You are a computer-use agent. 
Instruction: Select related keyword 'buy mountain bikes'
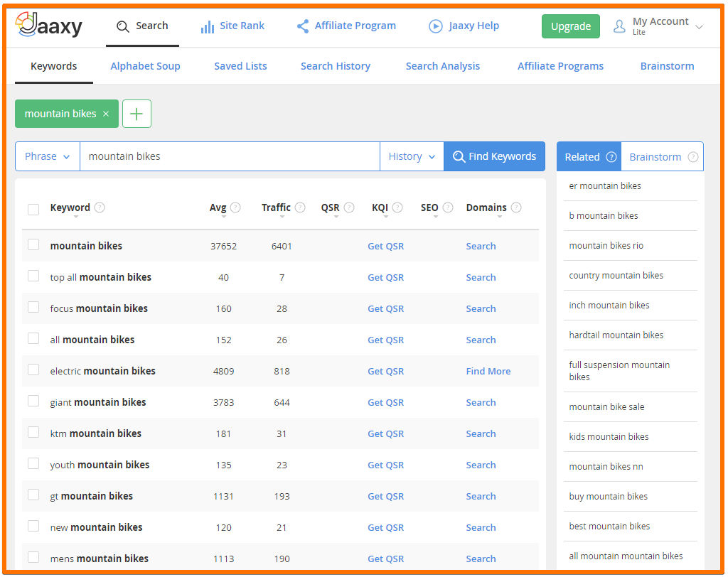(609, 496)
